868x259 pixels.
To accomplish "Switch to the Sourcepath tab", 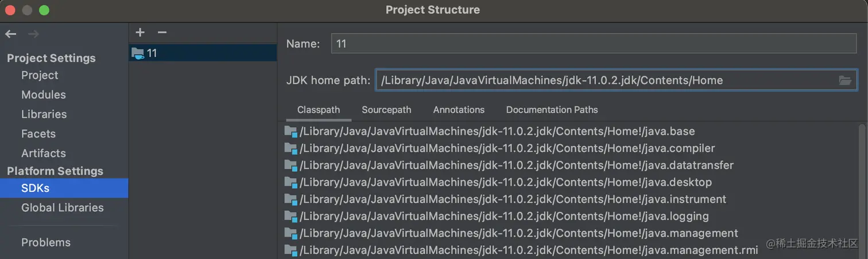I will (x=386, y=110).
